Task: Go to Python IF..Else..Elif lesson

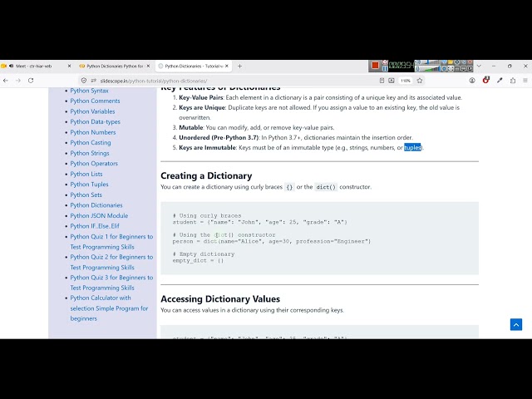Action: point(95,226)
